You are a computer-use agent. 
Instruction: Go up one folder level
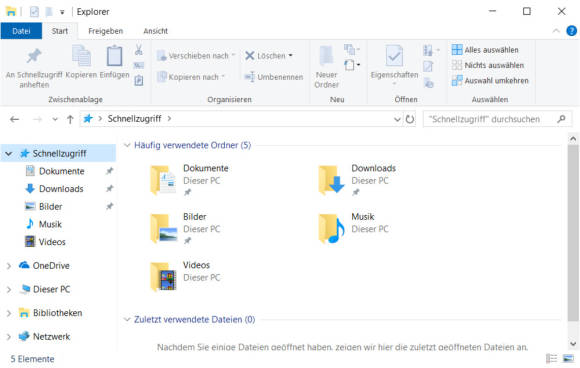coord(70,119)
